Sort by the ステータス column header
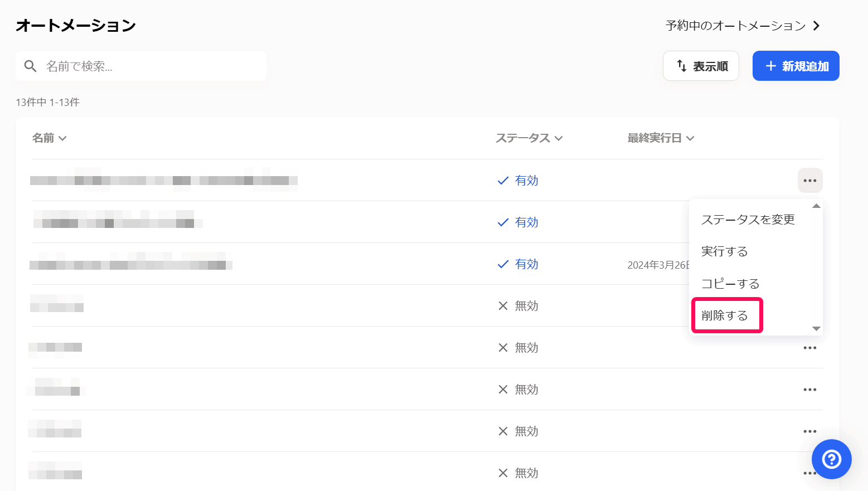 [x=529, y=138]
